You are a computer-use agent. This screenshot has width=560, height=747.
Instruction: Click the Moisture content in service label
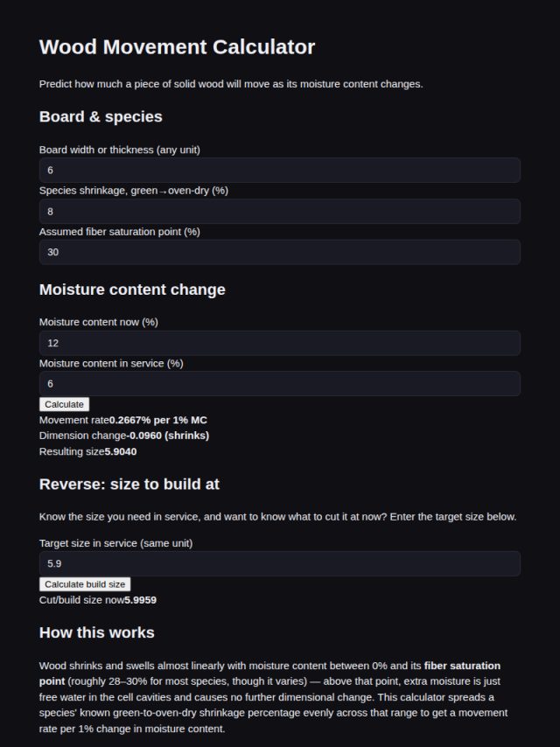[111, 364]
